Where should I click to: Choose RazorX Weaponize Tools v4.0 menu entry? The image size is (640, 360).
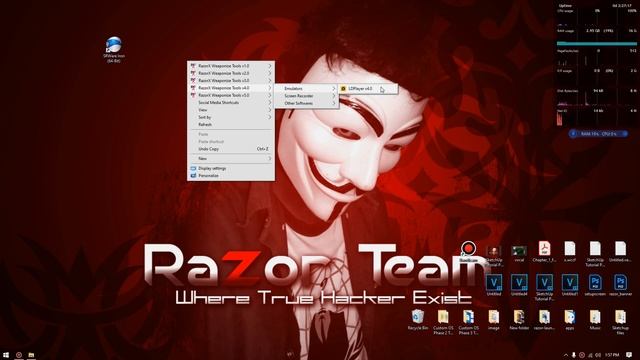[x=231, y=88]
